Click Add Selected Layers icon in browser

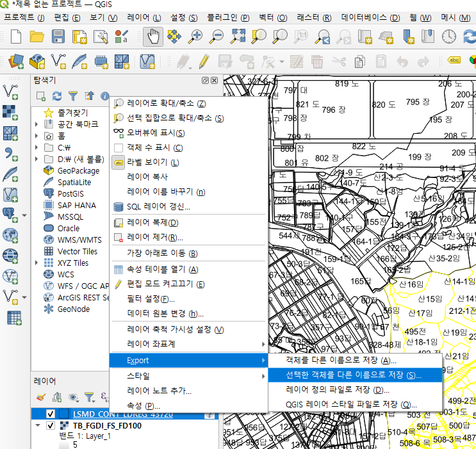40,96
